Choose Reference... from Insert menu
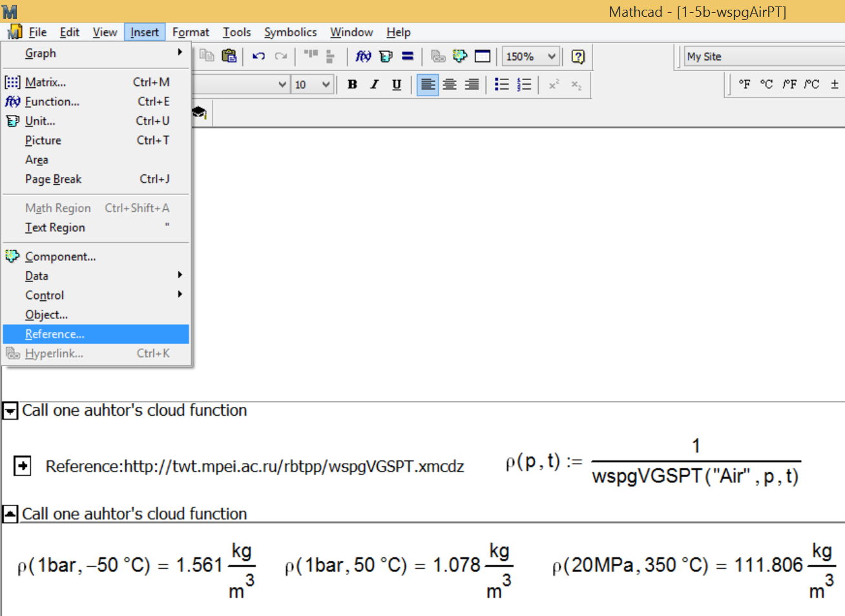This screenshot has height=616, width=845. point(96,334)
